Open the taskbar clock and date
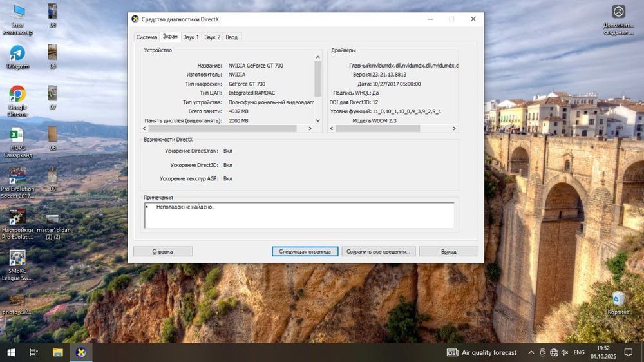 603,352
